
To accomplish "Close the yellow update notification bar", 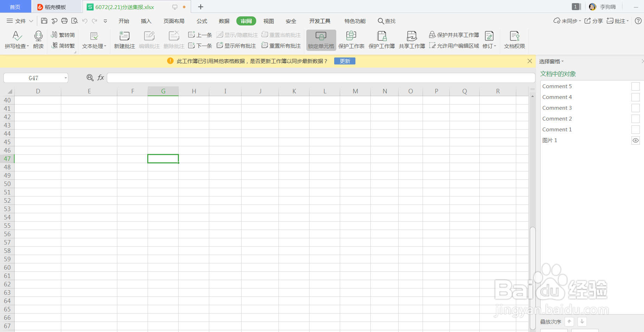I will [530, 61].
